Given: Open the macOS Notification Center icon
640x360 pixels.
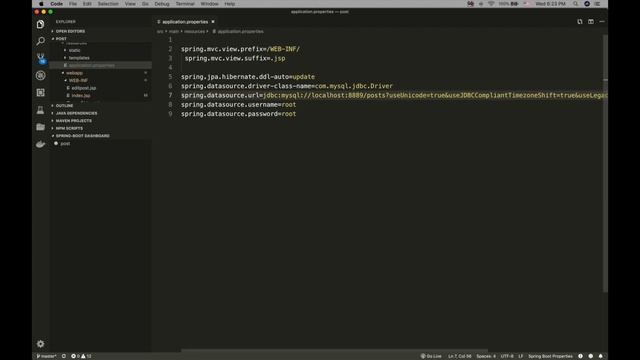Looking at the screenshot, I should 598,4.
